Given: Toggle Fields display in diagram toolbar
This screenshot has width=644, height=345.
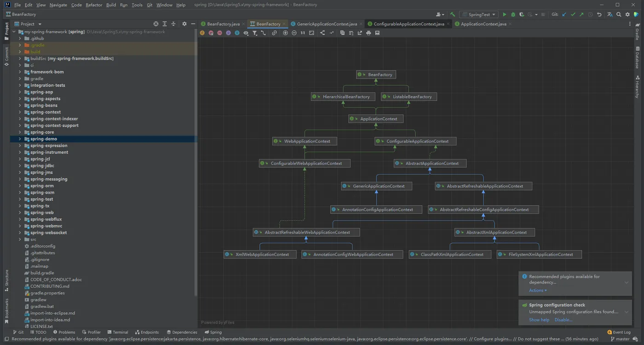Looking at the screenshot, I should click(202, 33).
